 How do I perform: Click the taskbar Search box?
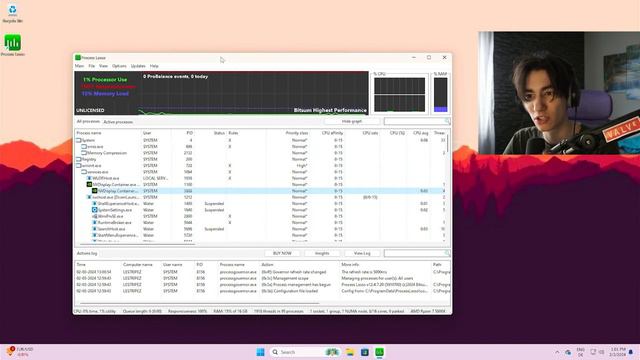(304, 352)
